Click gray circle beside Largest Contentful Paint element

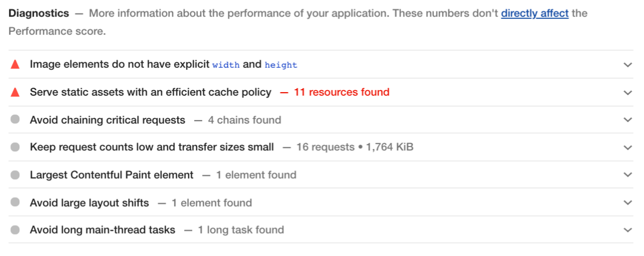[15, 175]
